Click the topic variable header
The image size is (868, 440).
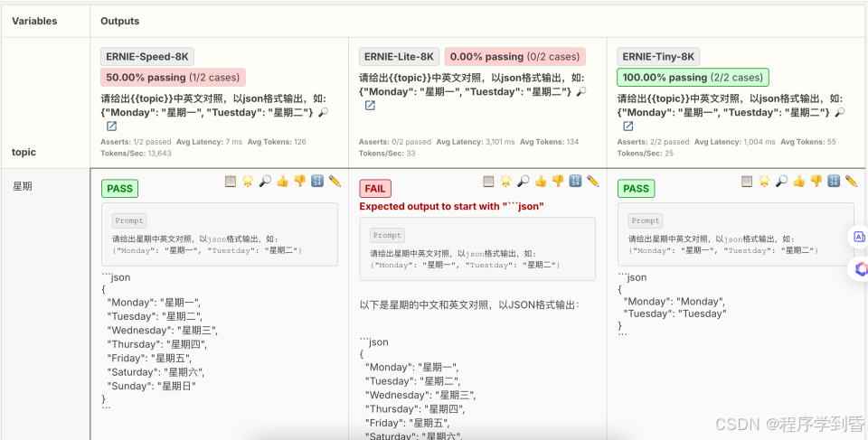coord(24,152)
